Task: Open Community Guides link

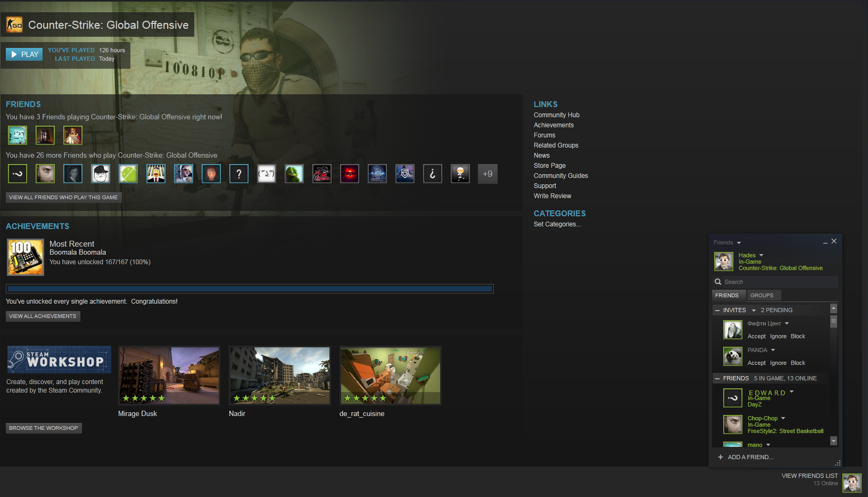Action: click(561, 176)
